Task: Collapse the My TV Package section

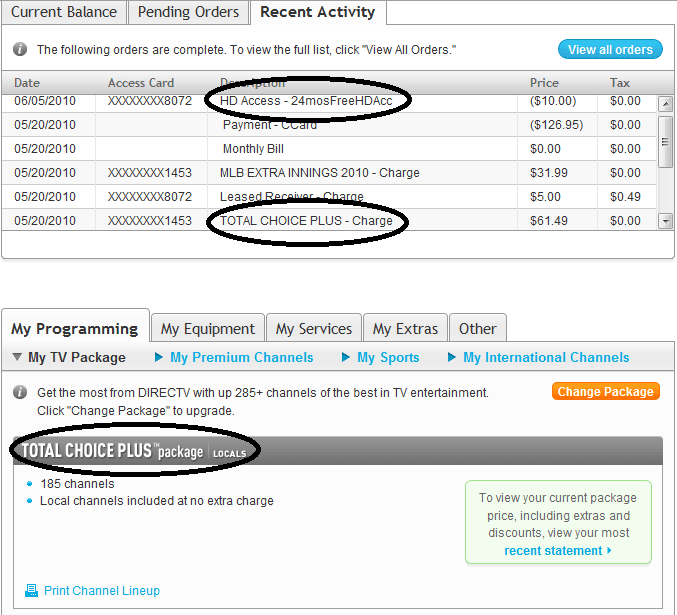Action: 69,357
